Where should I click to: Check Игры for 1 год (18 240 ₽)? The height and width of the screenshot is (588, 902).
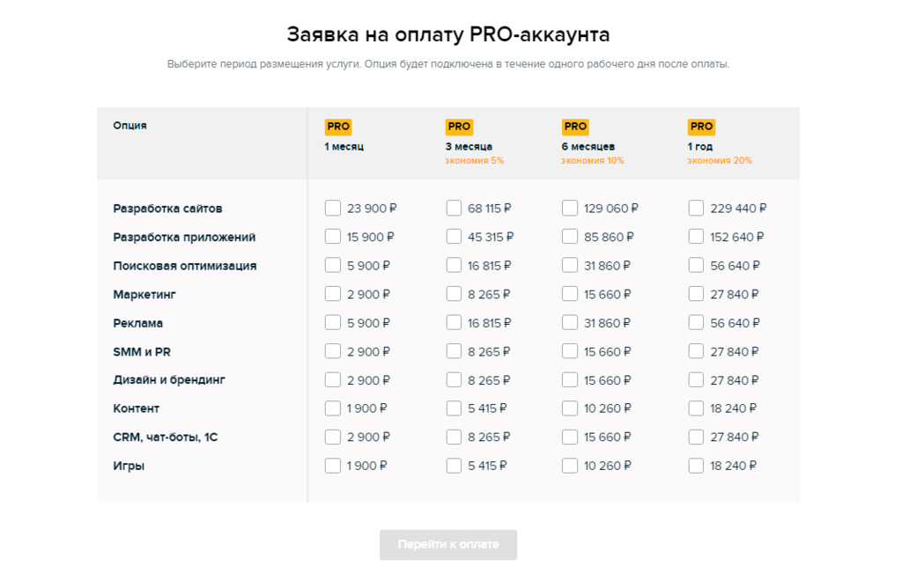(x=696, y=466)
